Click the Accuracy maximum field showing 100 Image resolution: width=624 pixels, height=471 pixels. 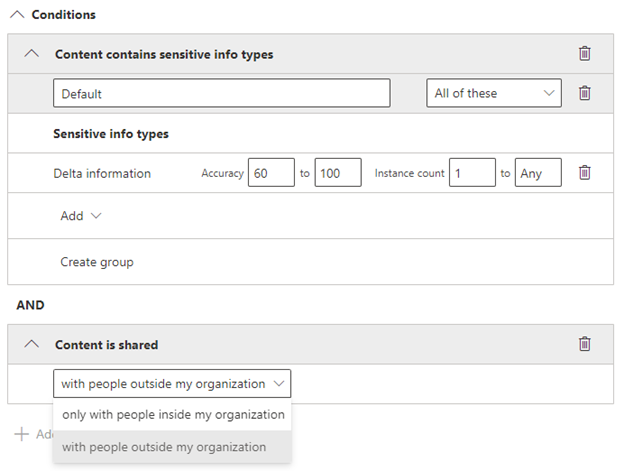click(337, 173)
